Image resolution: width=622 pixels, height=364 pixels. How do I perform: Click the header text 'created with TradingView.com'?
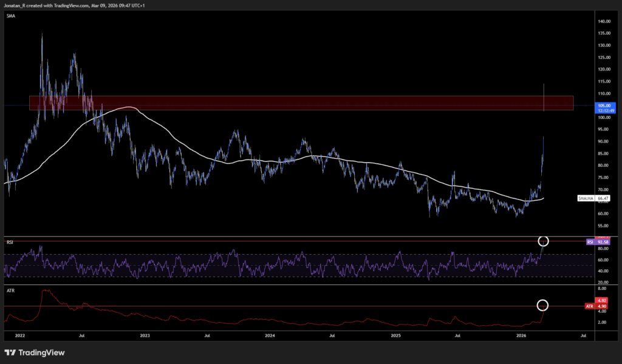61,4
